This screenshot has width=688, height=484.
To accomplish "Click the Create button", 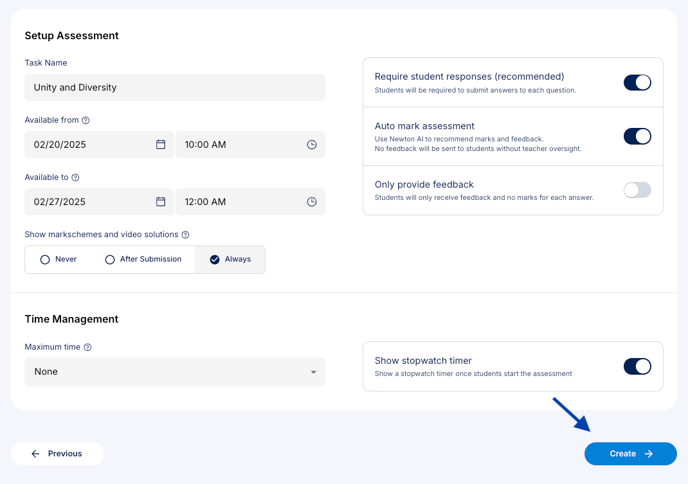I will [x=631, y=454].
